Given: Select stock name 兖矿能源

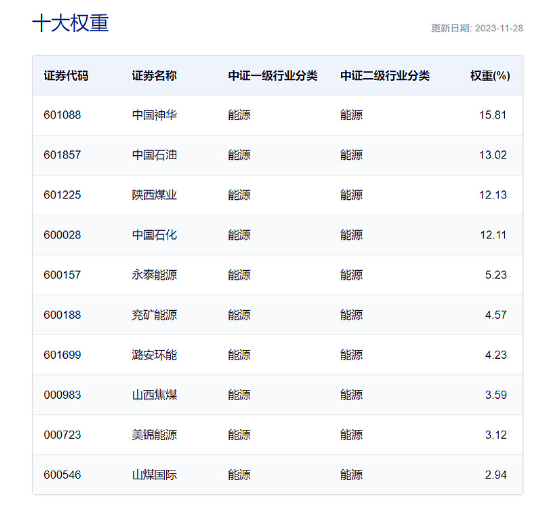Looking at the screenshot, I should point(154,315).
